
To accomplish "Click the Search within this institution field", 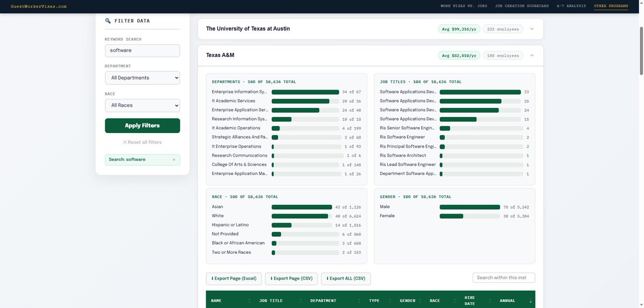I will [x=504, y=277].
